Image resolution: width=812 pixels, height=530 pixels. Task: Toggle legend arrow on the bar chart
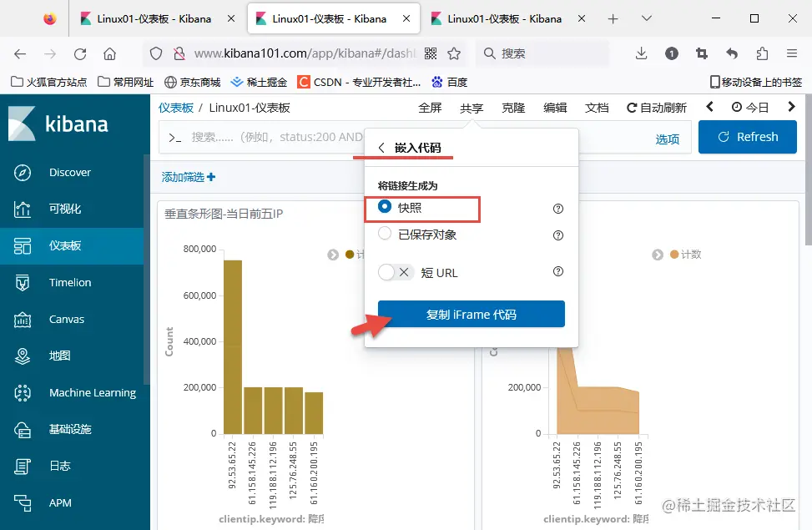333,255
